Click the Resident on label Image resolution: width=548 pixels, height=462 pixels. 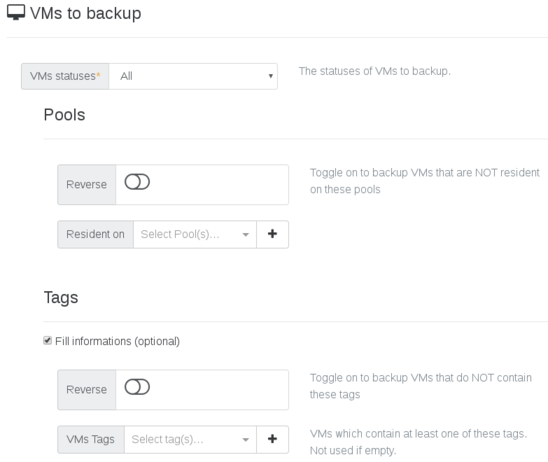(95, 234)
